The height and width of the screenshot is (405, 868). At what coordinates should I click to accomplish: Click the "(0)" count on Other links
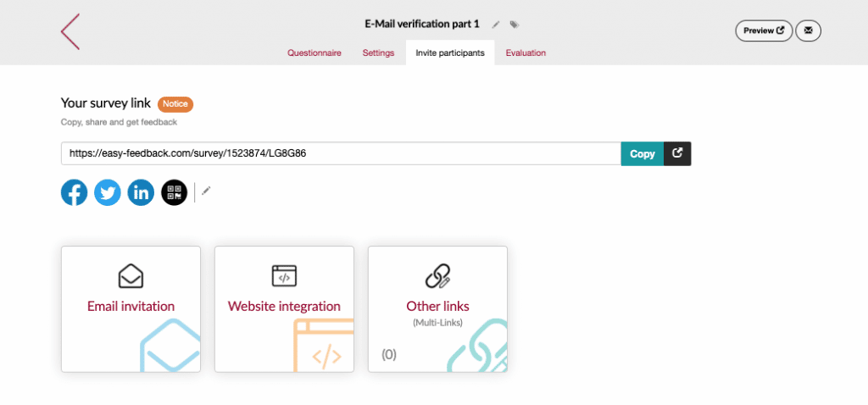pyautogui.click(x=389, y=355)
